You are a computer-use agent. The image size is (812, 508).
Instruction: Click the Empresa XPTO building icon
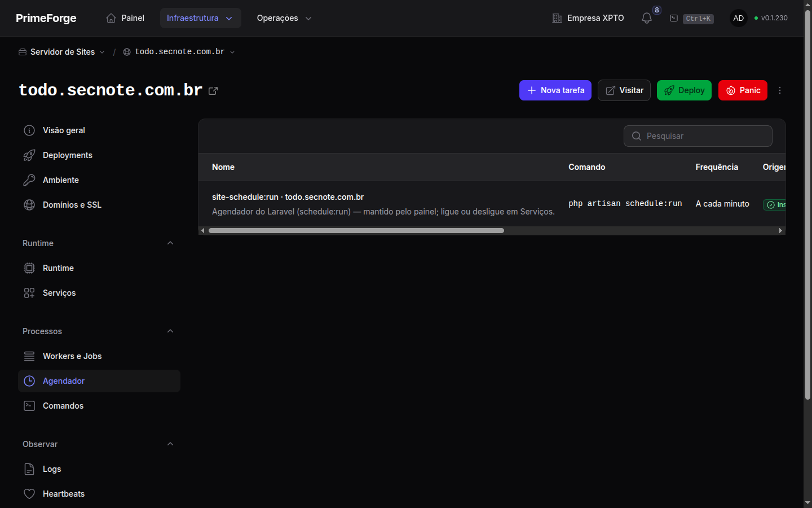(x=557, y=18)
